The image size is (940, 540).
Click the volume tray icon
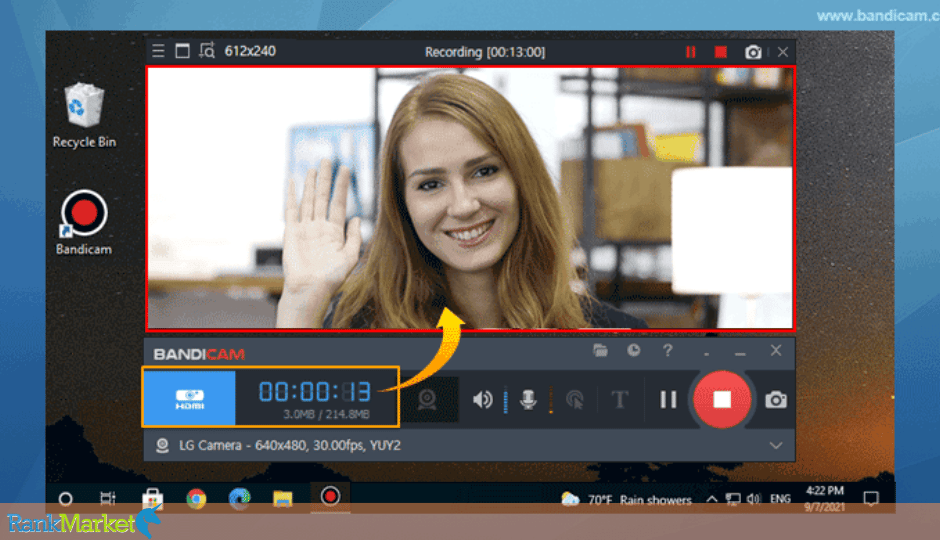tap(754, 499)
